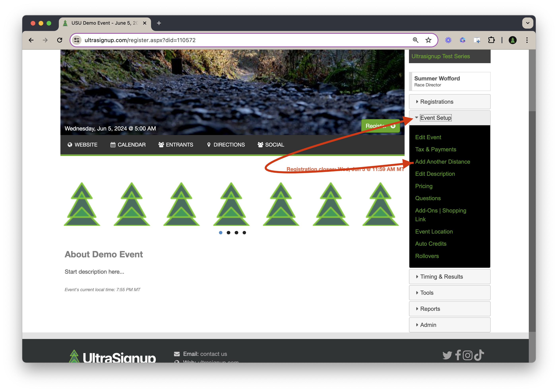Click the screen capture extension icon
Image resolution: width=558 pixels, height=392 pixels.
(x=477, y=40)
